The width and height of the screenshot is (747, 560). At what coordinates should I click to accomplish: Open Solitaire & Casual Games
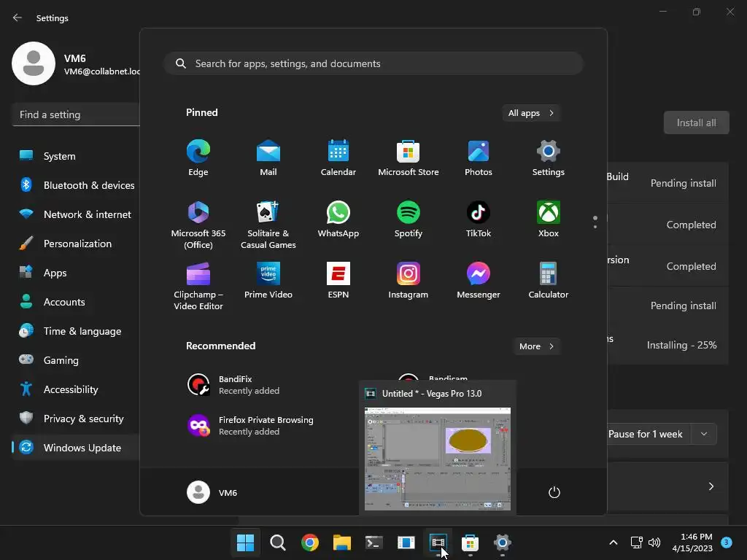pyautogui.click(x=268, y=225)
